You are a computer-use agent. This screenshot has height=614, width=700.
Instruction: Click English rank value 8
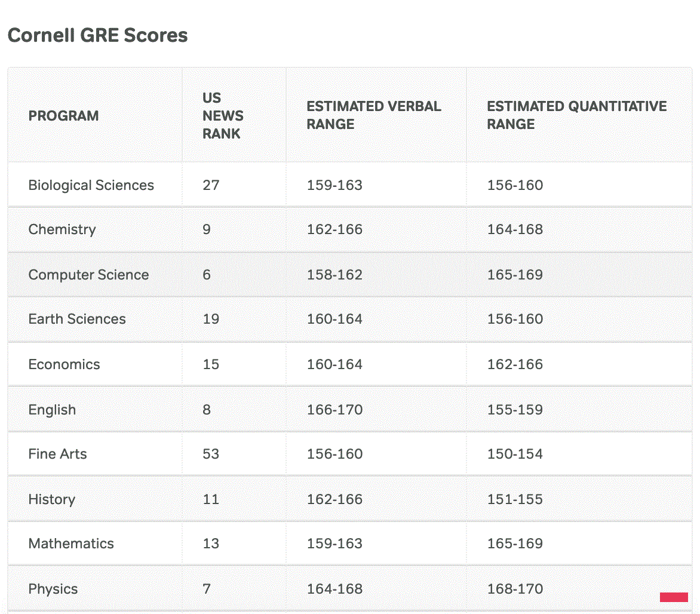coord(207,410)
